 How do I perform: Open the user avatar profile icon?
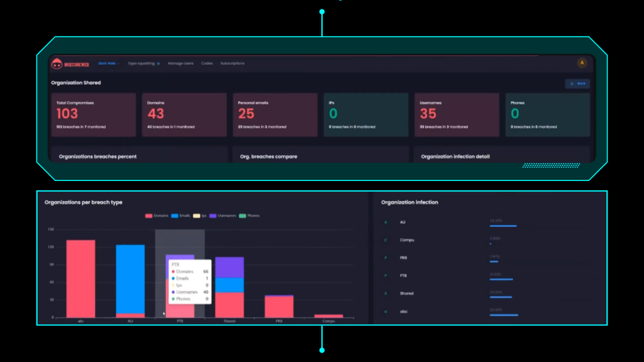point(582,63)
